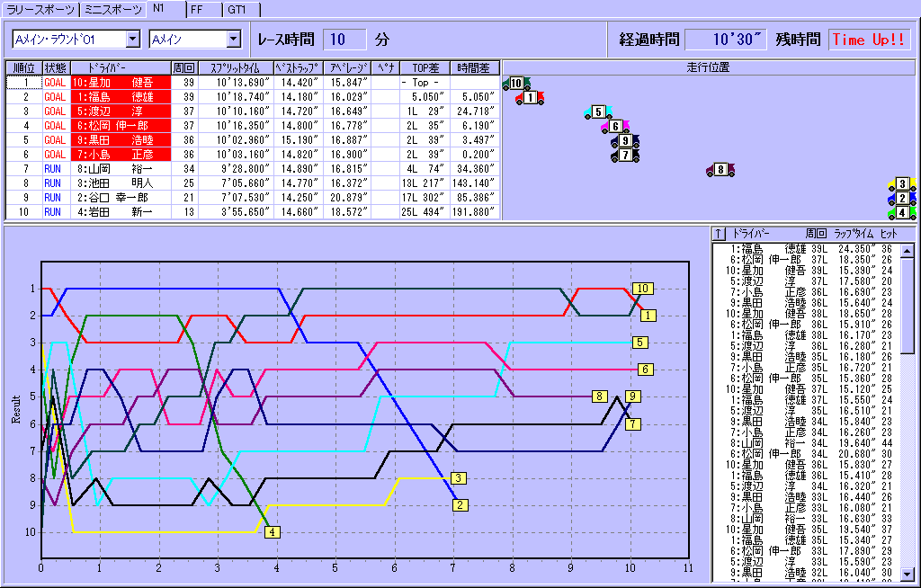This screenshot has width=921, height=588.
Task: Select the yellow car number 3 icon
Action: coord(901,184)
